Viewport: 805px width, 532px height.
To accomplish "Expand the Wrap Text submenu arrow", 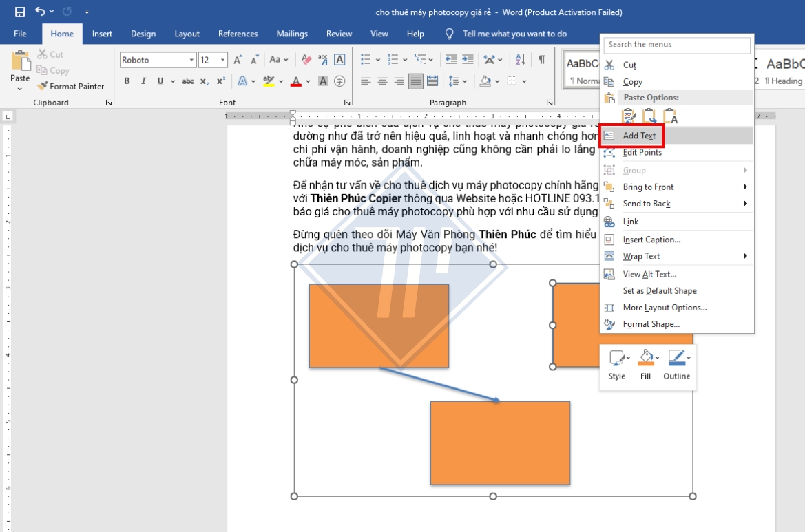I will (x=745, y=256).
